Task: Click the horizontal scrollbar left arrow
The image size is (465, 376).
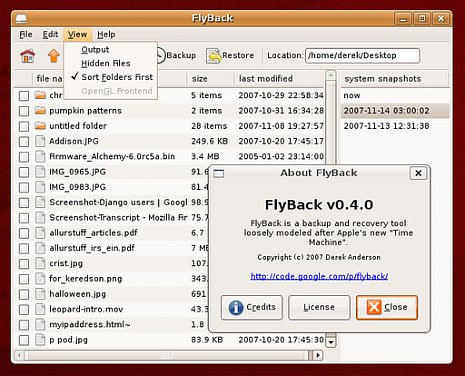Action: pos(19,355)
